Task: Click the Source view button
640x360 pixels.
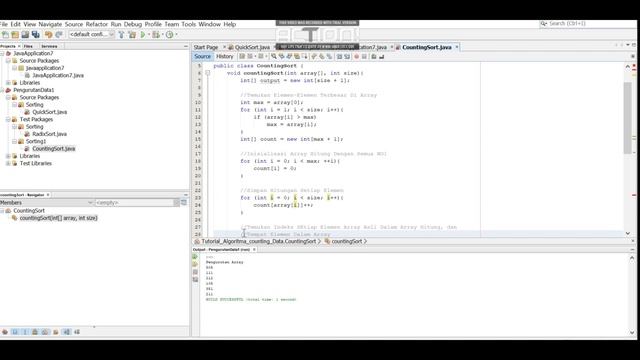Action: pos(202,57)
